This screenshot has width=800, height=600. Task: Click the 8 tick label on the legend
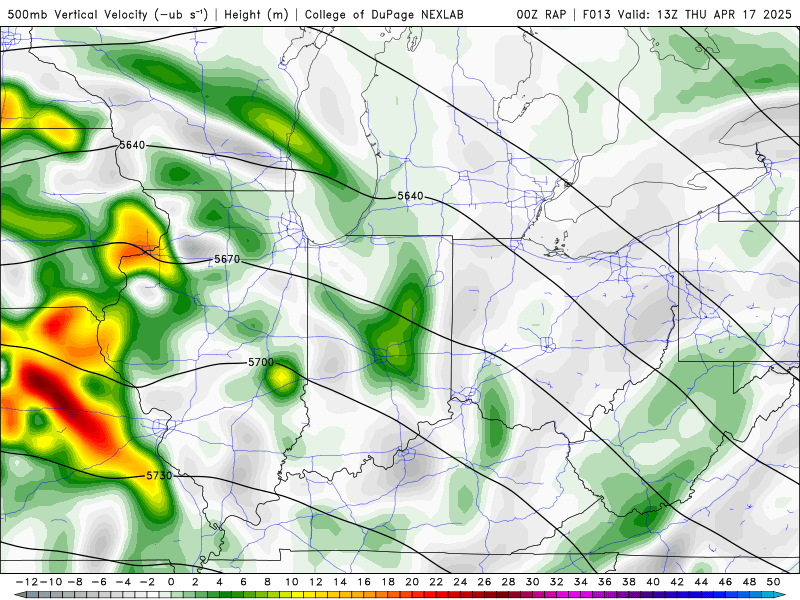click(267, 582)
